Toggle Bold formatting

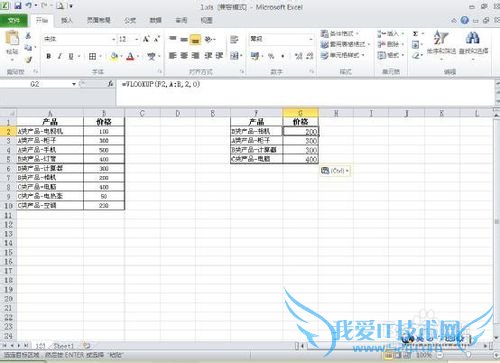click(x=49, y=56)
